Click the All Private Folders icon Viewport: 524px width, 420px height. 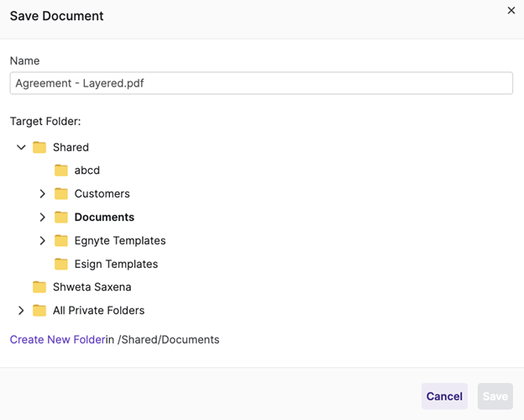39,311
